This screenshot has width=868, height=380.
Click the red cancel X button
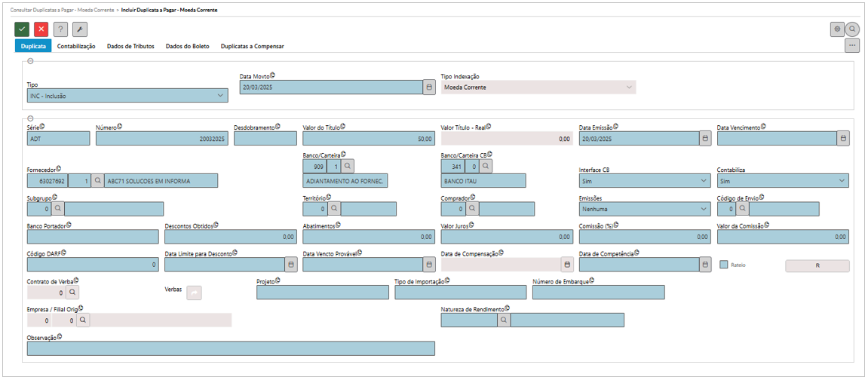(41, 29)
